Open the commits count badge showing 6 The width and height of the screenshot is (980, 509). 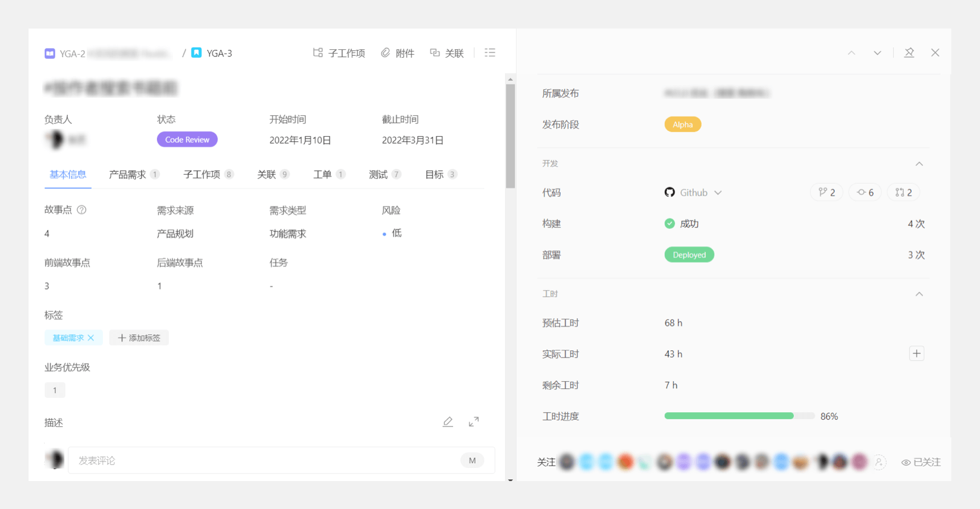pos(865,193)
